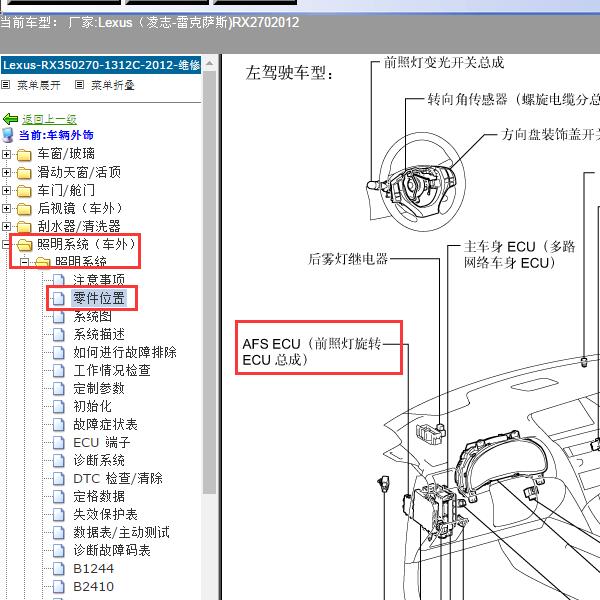Click the tree panel scroll-up arrow
This screenshot has width=600, height=600.
tap(209, 63)
